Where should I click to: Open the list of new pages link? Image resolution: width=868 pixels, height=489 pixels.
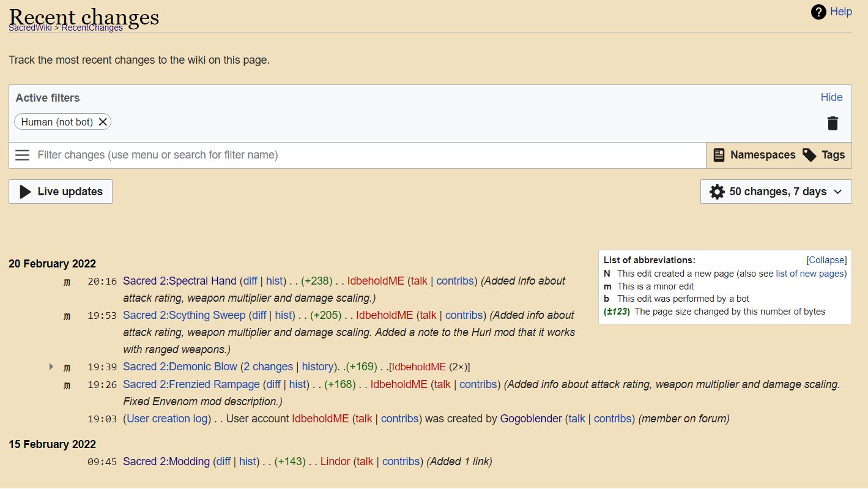tap(810, 274)
